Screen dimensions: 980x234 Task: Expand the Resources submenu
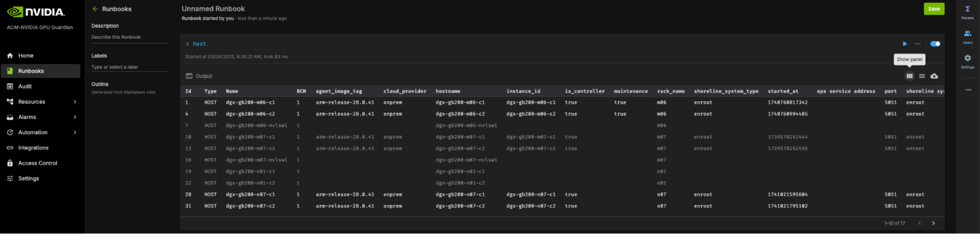(75, 102)
